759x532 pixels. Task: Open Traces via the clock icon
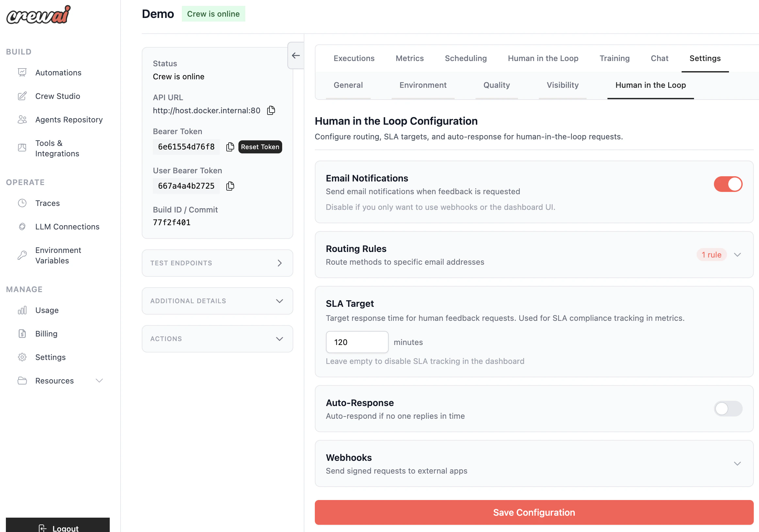(22, 203)
